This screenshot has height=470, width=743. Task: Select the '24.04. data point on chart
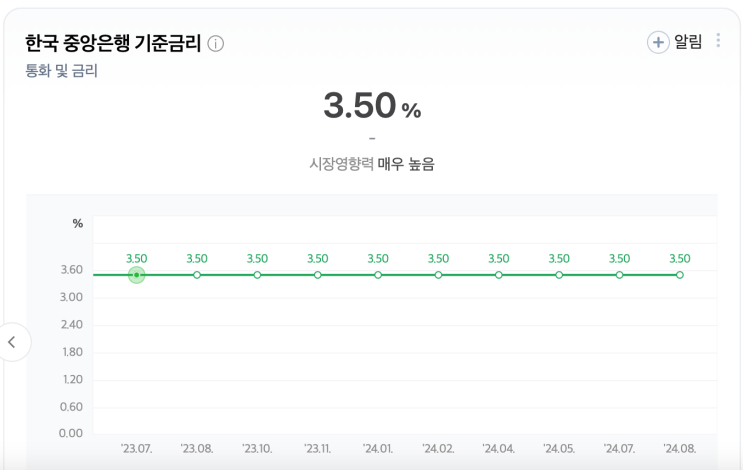point(499,275)
